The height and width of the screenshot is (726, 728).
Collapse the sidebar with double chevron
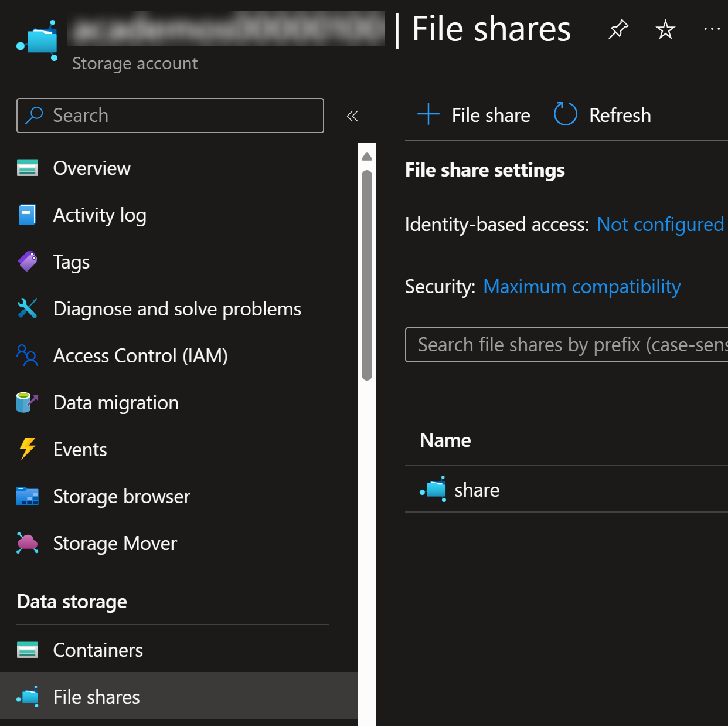[352, 116]
